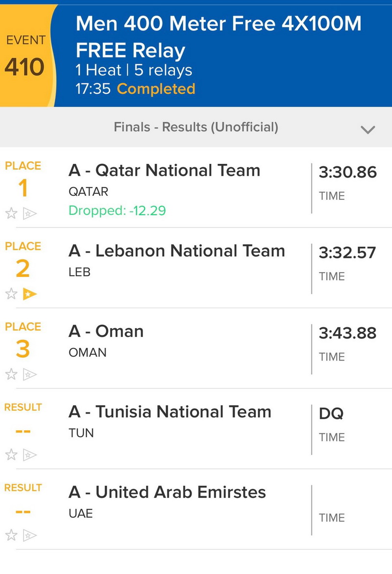Open A - Lebanon National Team details
The image size is (392, 574).
(x=176, y=251)
